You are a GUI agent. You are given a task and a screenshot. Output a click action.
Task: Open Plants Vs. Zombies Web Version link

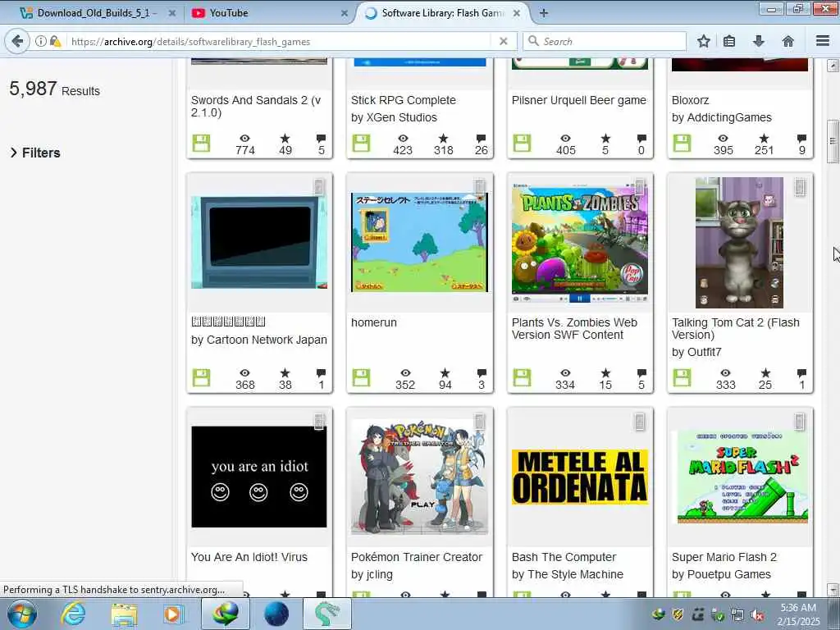tap(574, 328)
